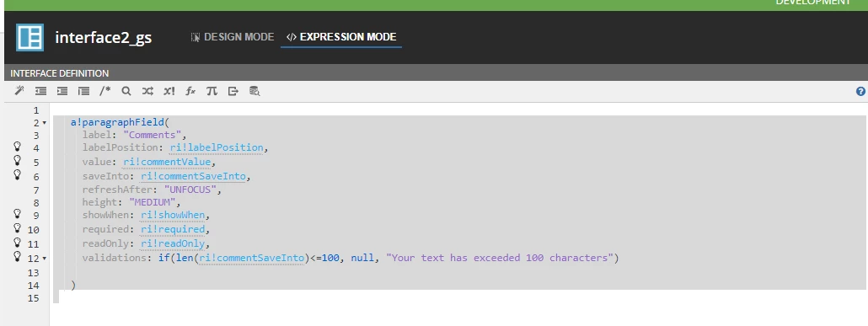This screenshot has height=326, width=868.
Task: Click the x! local variable icon
Action: pos(169,91)
